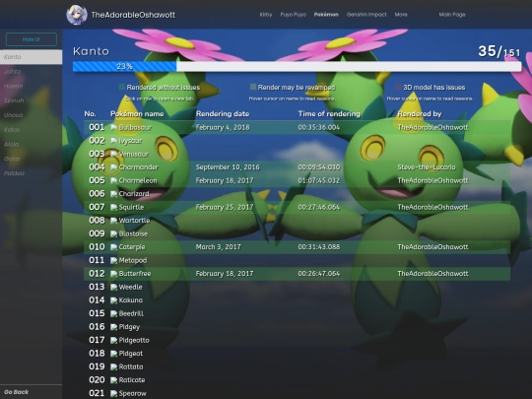Image resolution: width=532 pixels, height=399 pixels.
Task: Click the image icon beside Beedrill
Action: pos(113,313)
